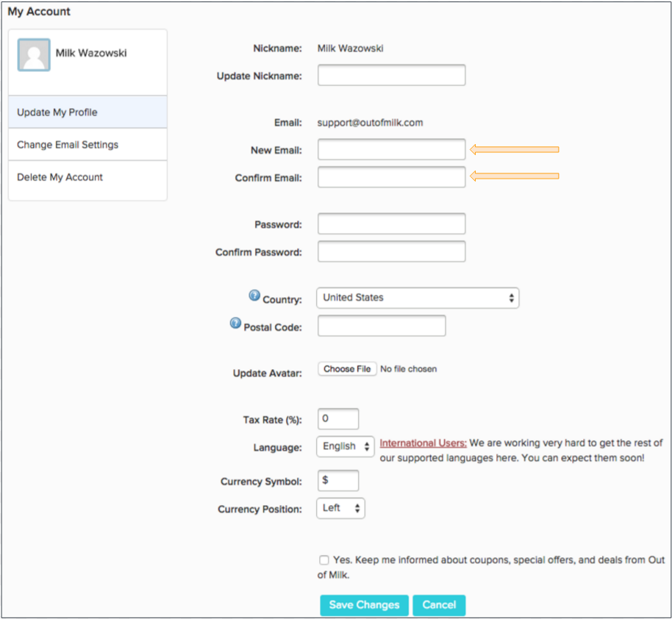Click the help icon beside Postal Code
This screenshot has height=619, width=672.
click(236, 323)
